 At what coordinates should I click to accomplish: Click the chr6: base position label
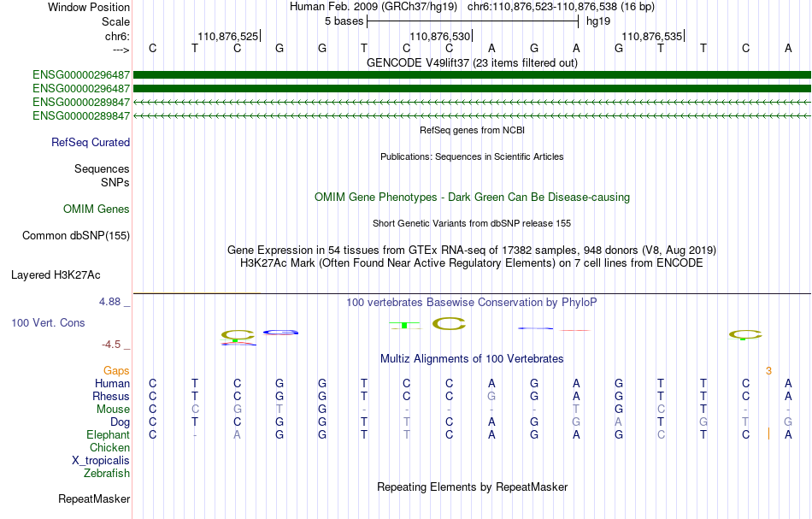(117, 36)
